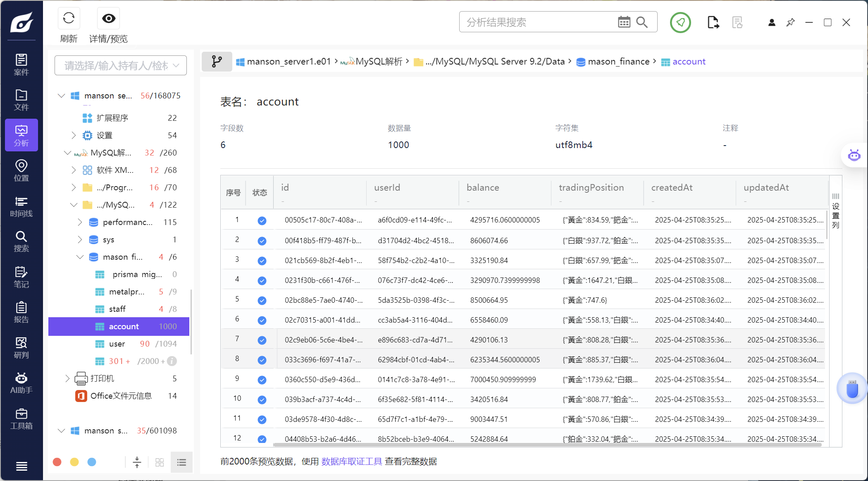Image resolution: width=868 pixels, height=481 pixels.
Task: Click the green location pin circle icon
Action: coord(680,22)
